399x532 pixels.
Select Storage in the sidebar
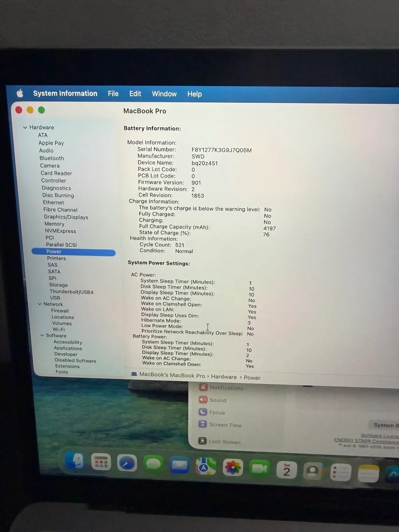(x=59, y=285)
